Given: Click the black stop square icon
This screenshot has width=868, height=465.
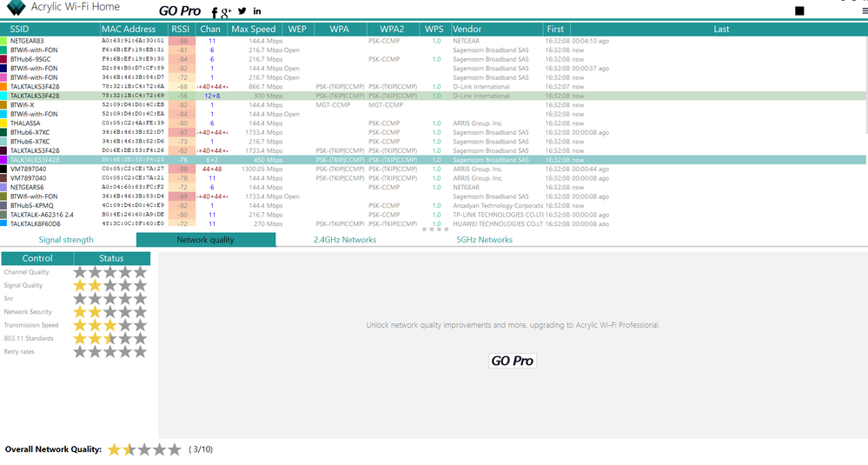Looking at the screenshot, I should [799, 11].
